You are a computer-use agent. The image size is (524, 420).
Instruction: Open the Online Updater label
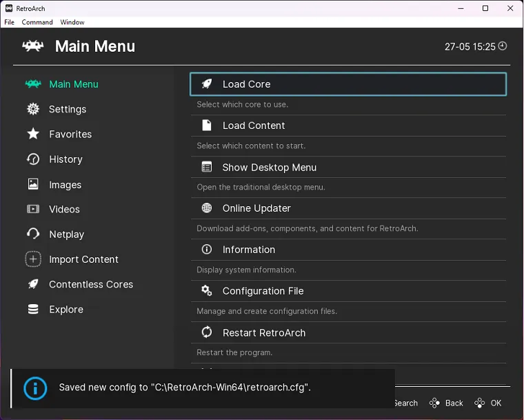(256, 208)
